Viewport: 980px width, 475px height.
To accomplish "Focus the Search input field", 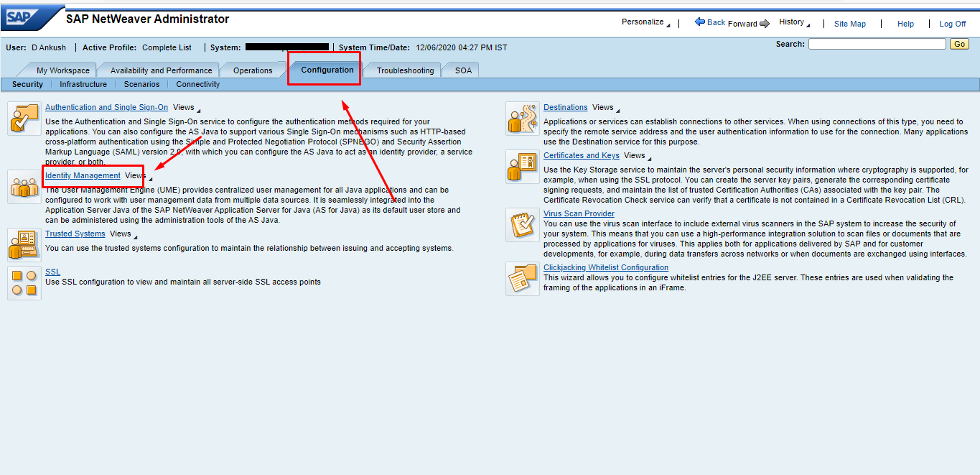I will coord(877,44).
